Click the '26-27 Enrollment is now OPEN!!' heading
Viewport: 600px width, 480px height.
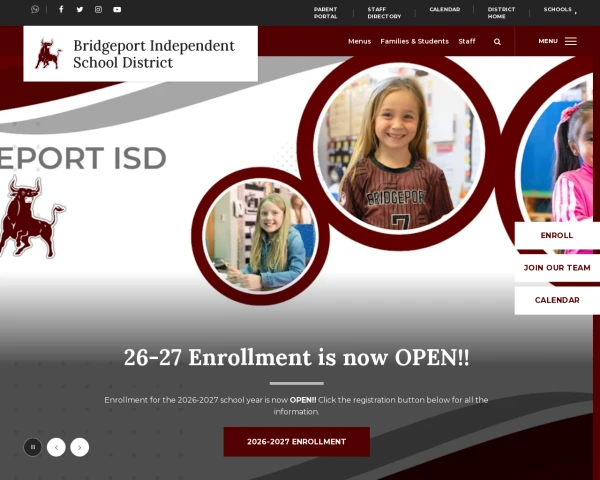coord(297,357)
